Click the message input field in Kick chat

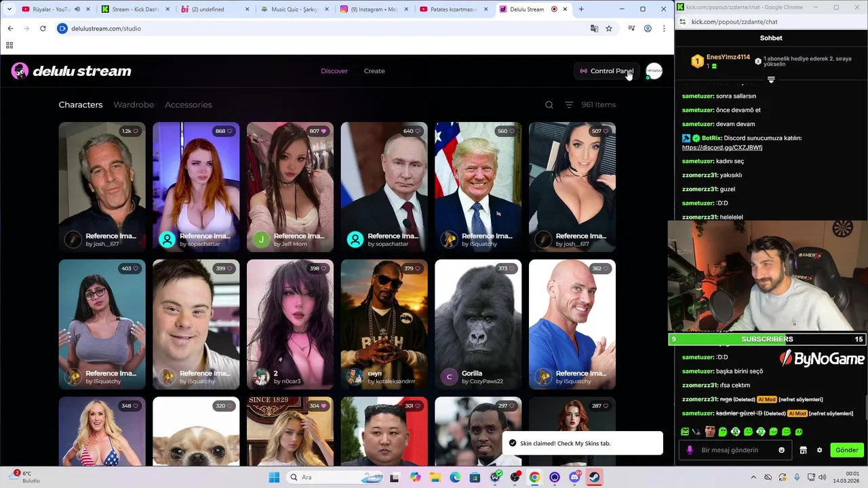point(735,450)
